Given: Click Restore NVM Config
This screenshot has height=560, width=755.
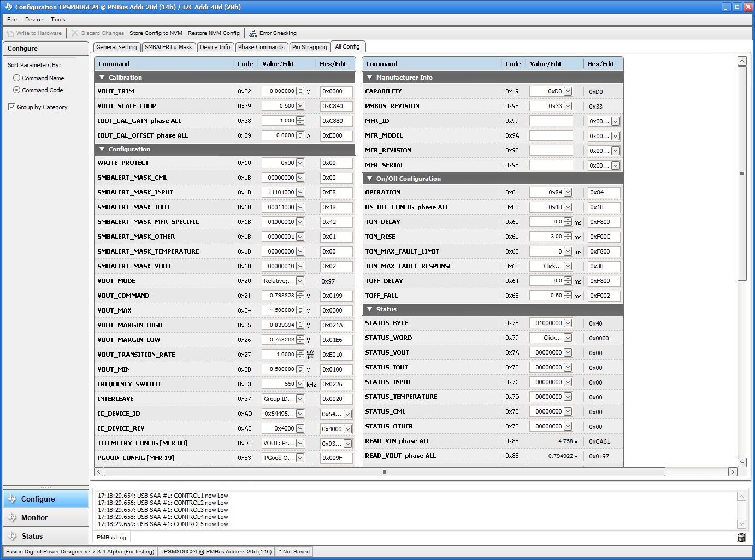Looking at the screenshot, I should [x=214, y=33].
